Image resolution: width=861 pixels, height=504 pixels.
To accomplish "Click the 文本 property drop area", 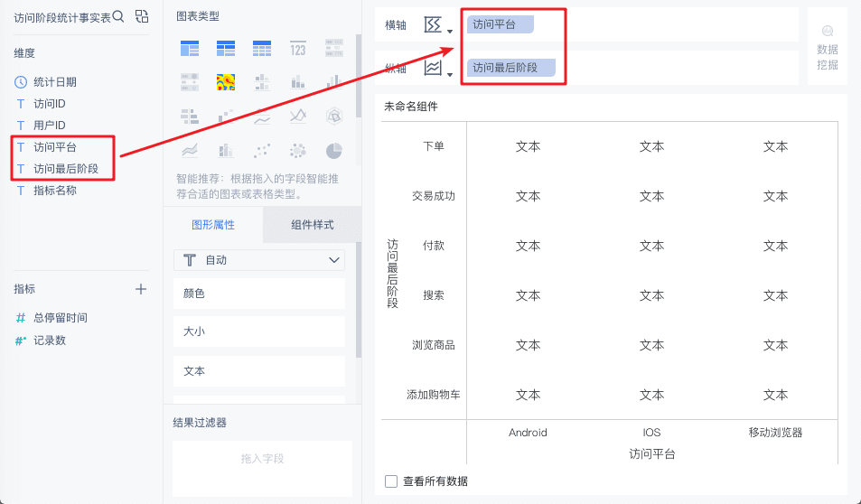I will (x=259, y=371).
